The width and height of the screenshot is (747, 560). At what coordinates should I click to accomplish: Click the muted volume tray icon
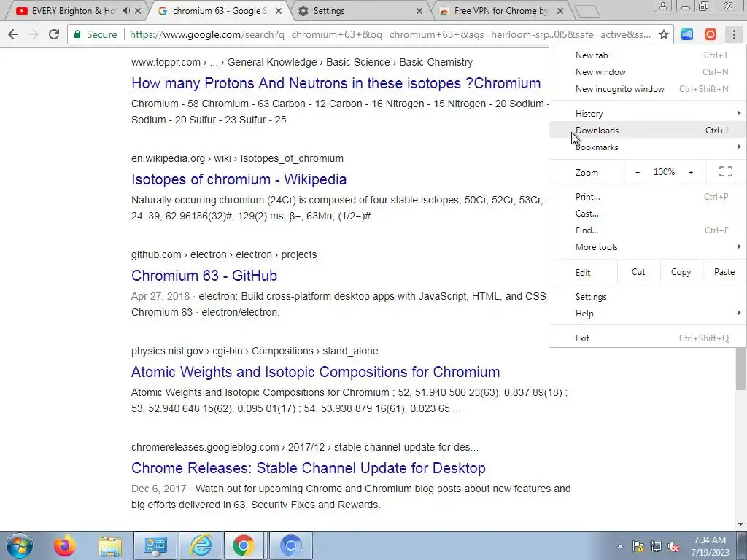coord(673,546)
